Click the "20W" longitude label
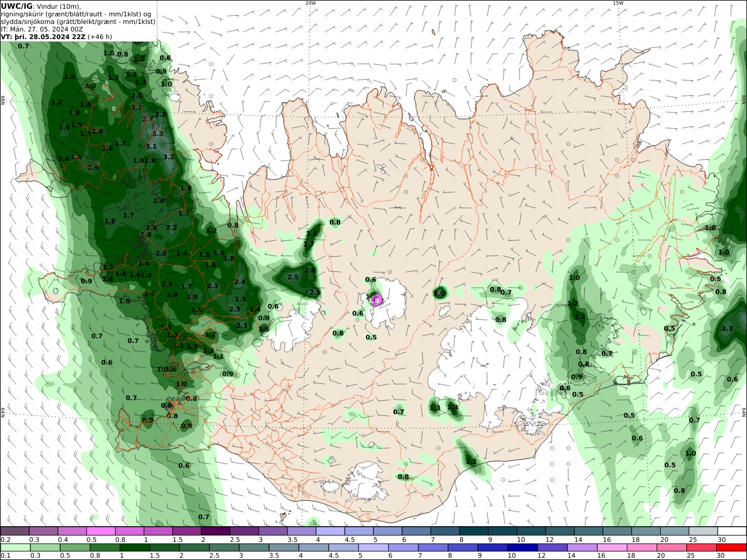Screen dimensions: 747x560 [310, 3]
